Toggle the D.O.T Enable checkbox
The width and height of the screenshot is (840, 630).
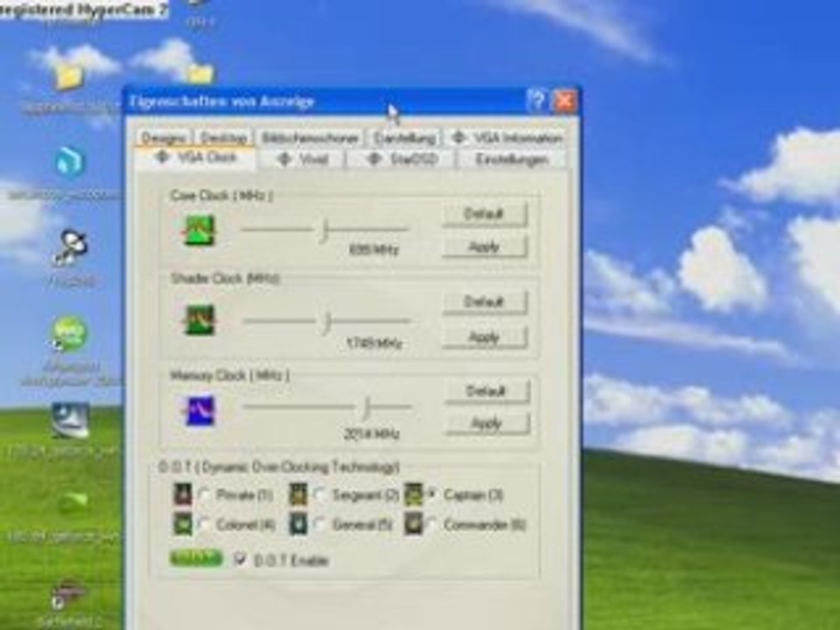(240, 559)
